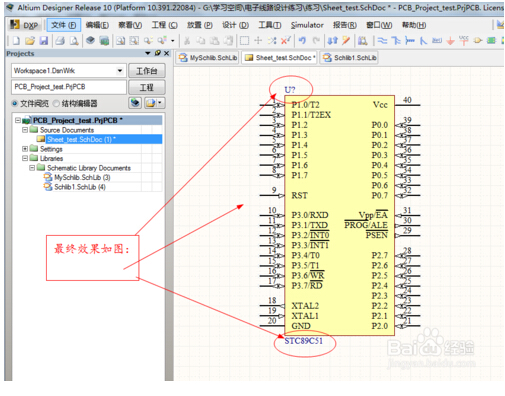This screenshot has height=396, width=505.
Task: Open the print preview icon
Action: click(74, 41)
